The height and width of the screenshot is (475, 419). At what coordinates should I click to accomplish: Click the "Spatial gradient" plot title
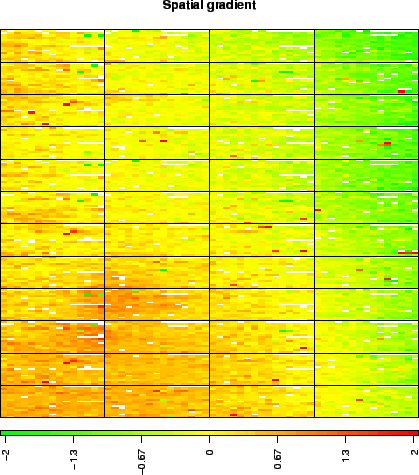coord(209,5)
